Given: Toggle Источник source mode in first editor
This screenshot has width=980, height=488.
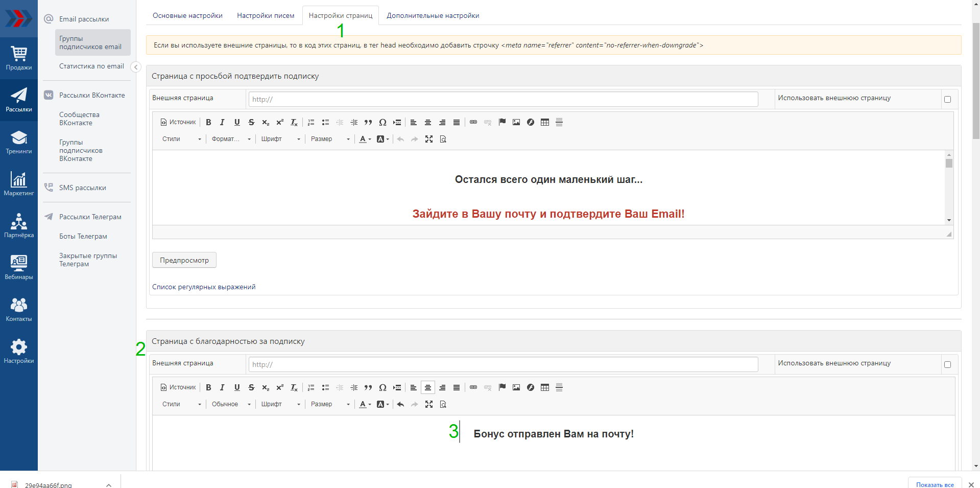Looking at the screenshot, I should click(x=178, y=123).
